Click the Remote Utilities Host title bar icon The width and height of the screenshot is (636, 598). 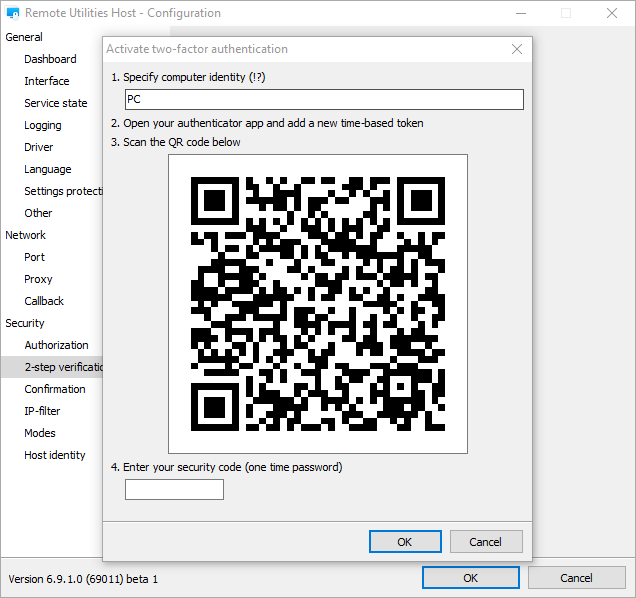[x=13, y=13]
